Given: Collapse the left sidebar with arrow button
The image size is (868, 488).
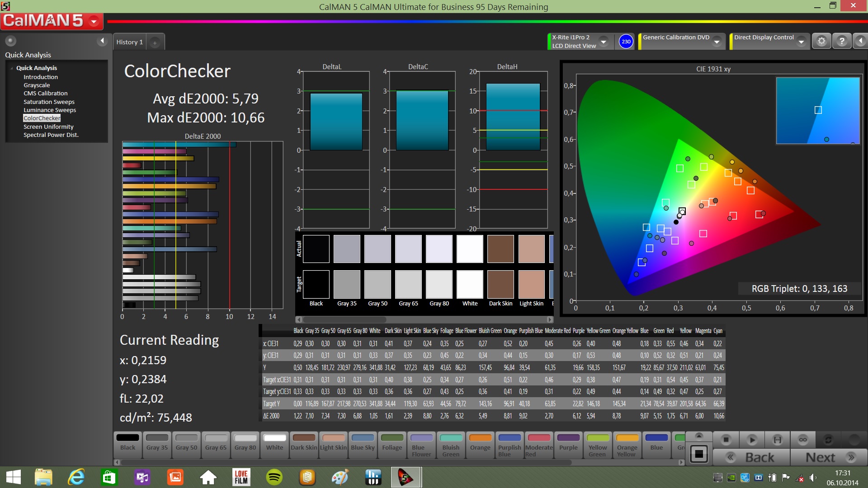Looking at the screenshot, I should coord(102,41).
